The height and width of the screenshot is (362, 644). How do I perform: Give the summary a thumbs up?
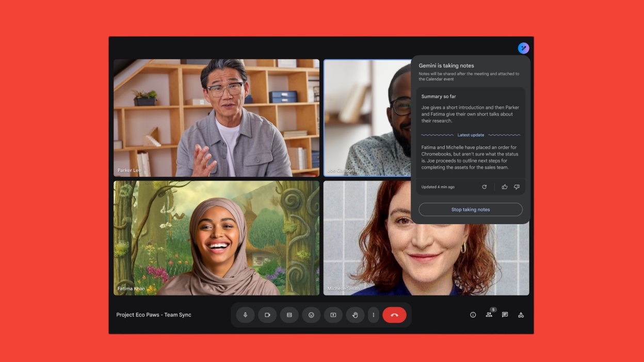(x=505, y=187)
